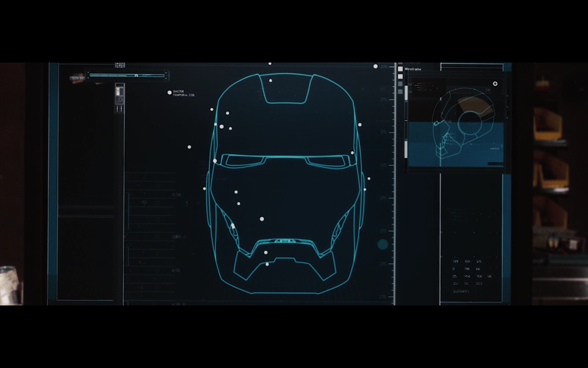Toggle the Wireframe checkbox
This screenshot has width=588, height=368.
[x=400, y=69]
